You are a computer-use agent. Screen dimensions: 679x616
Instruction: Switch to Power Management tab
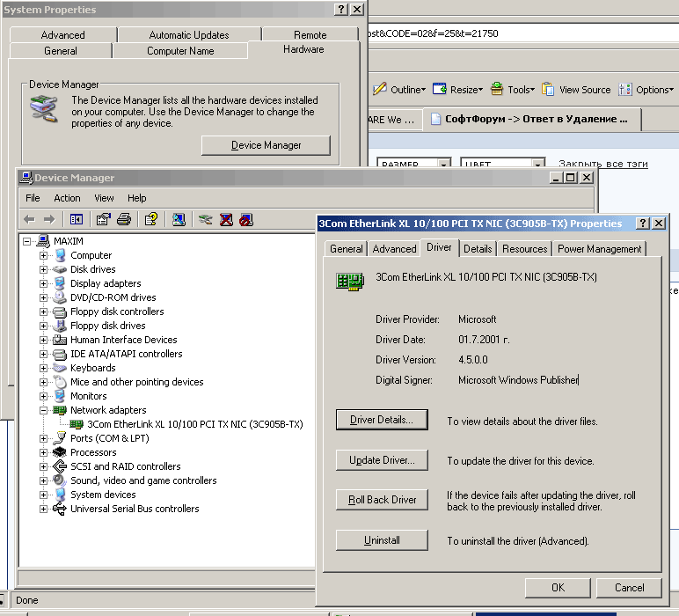point(599,249)
